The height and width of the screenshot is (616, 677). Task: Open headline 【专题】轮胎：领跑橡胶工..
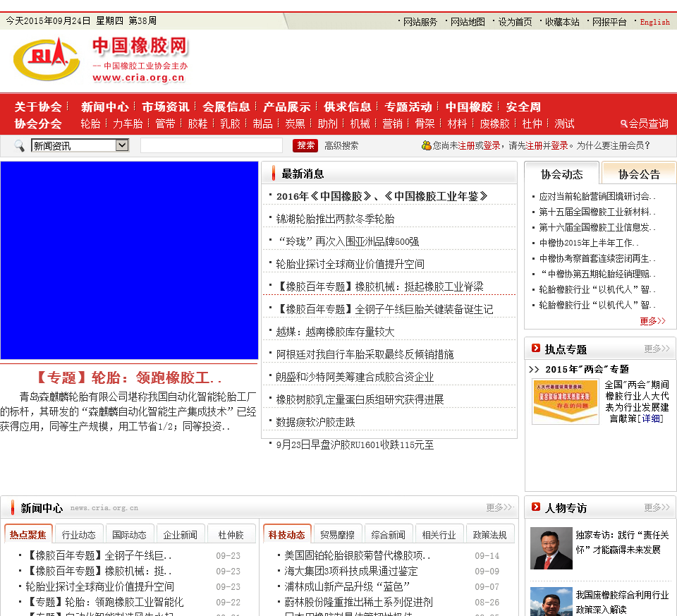tap(128, 378)
